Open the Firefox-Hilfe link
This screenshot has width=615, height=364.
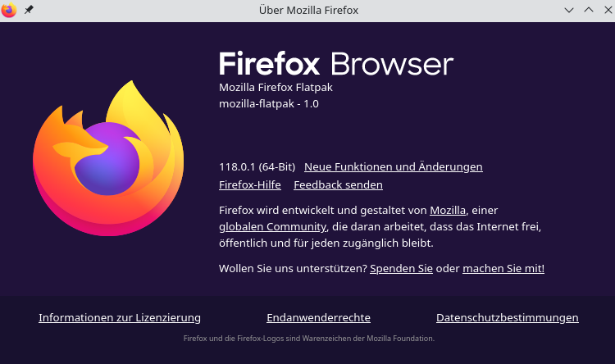250,185
